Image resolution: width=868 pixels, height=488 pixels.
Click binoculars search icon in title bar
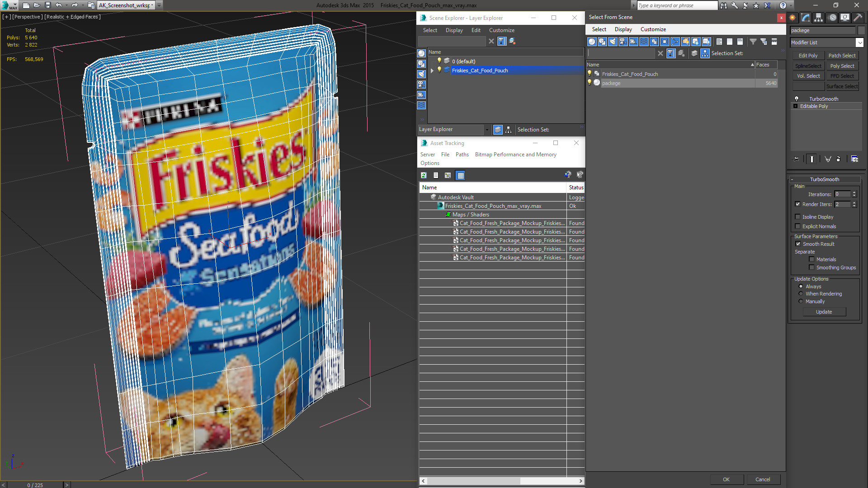tap(724, 5)
